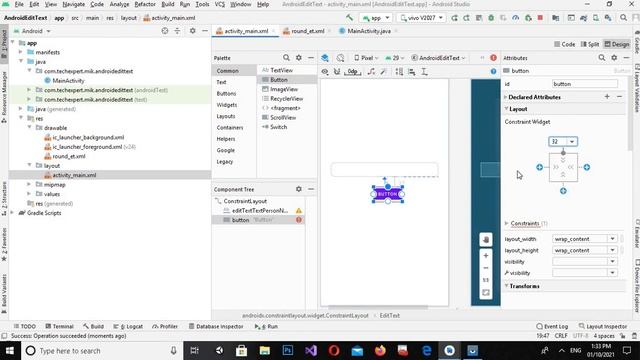Click the pan hand tool on design surface
Viewport: 640px width, 360px height.
486,240
